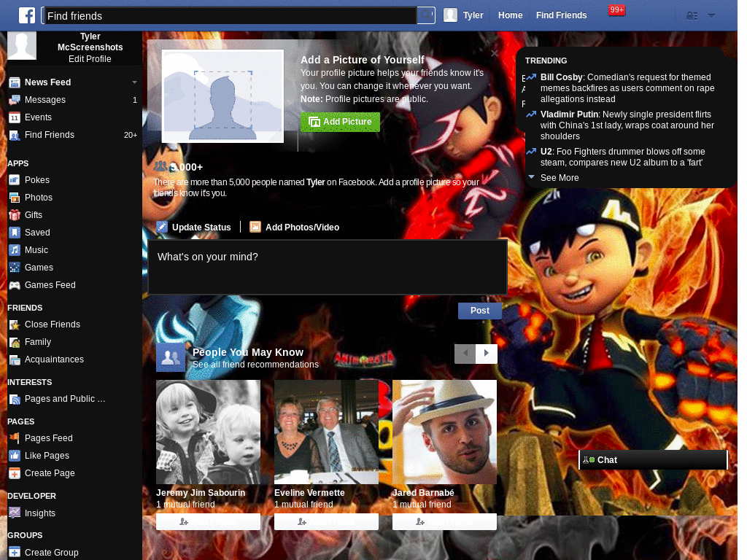This screenshot has height=560, width=747.
Task: Open See all friend recommendations link
Action: point(255,365)
